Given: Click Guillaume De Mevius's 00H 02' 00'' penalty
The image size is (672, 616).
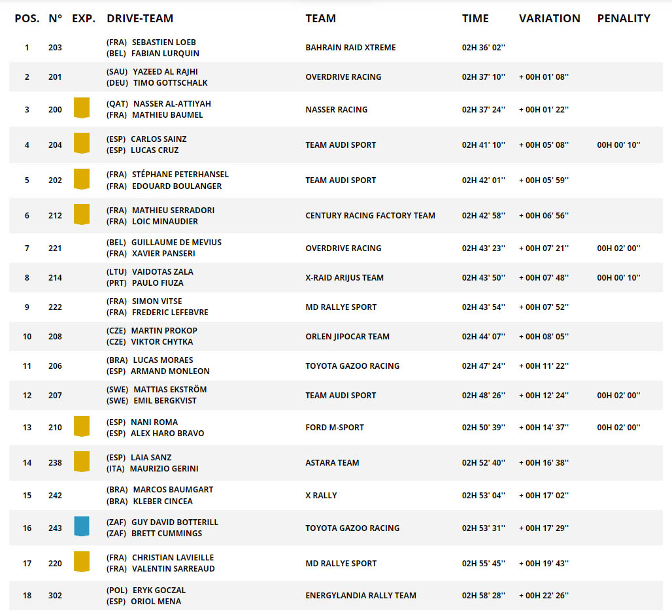Looking at the screenshot, I should tap(618, 248).
